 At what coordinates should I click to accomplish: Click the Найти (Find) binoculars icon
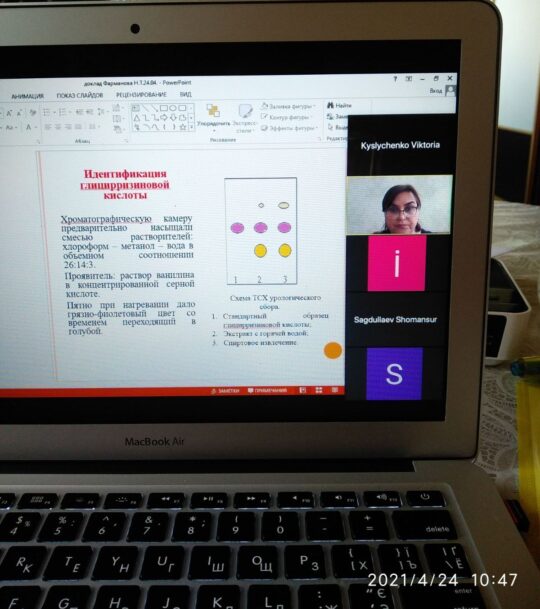click(x=331, y=105)
